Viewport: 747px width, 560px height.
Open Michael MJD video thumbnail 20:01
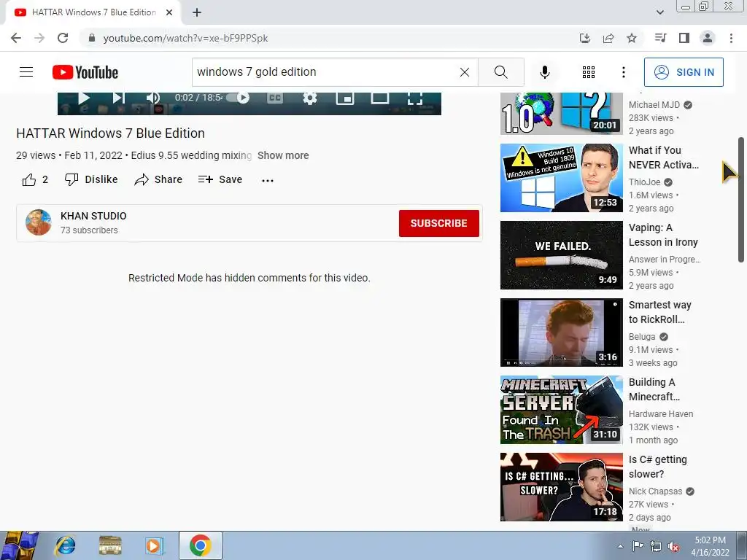[561, 114]
